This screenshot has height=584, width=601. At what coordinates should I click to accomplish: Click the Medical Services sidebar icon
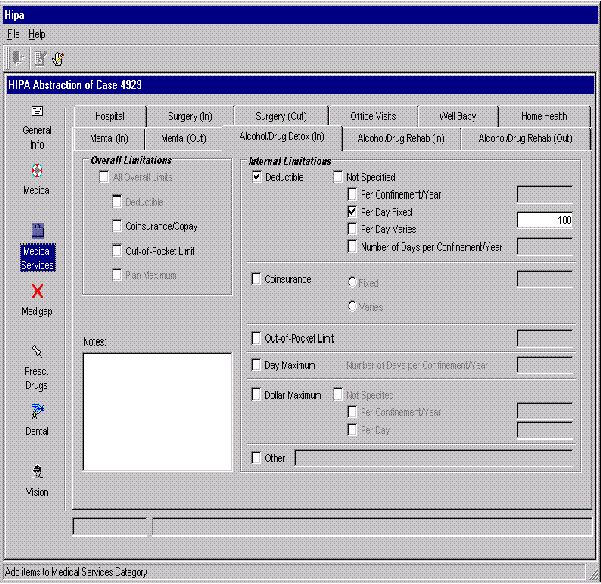click(37, 233)
